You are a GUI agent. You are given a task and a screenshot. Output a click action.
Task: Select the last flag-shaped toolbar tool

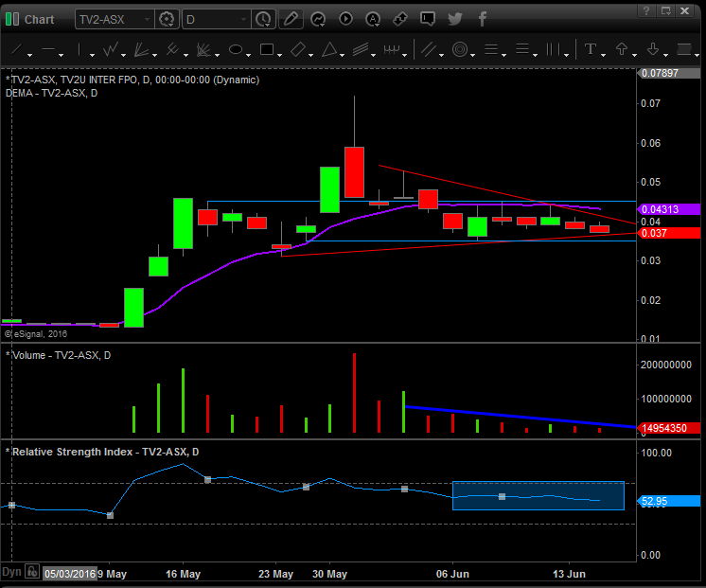pos(684,49)
